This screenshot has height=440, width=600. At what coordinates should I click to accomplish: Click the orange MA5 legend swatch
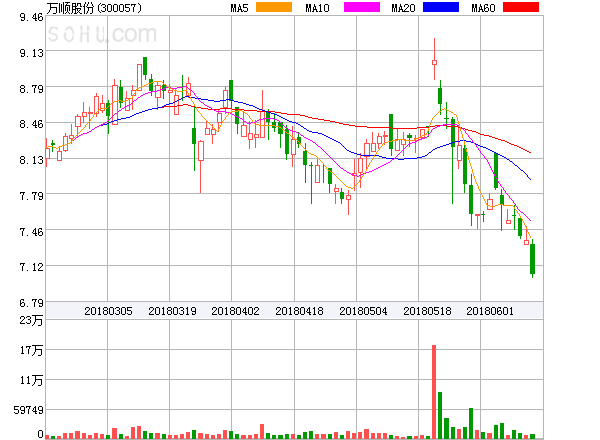(x=274, y=7)
